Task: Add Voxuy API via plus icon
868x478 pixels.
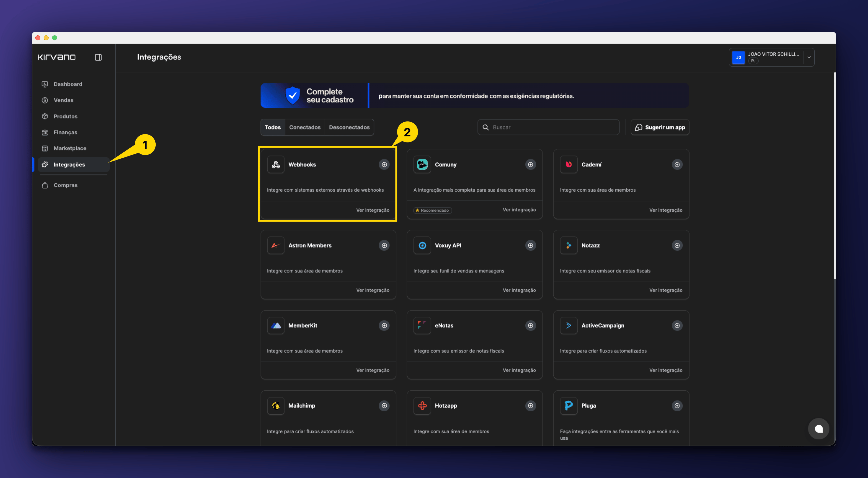Action: 530,245
